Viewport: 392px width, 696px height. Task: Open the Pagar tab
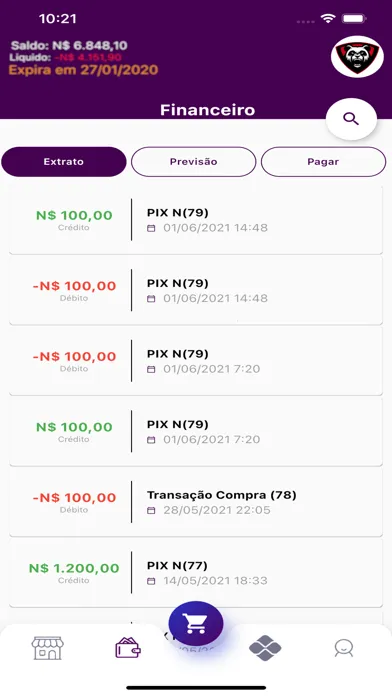click(x=323, y=162)
